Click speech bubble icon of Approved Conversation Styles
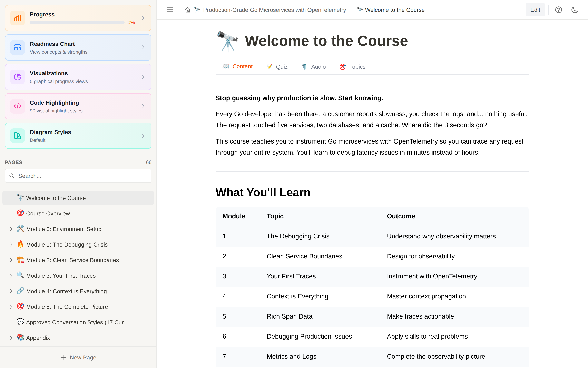The image size is (588, 368). point(20,322)
